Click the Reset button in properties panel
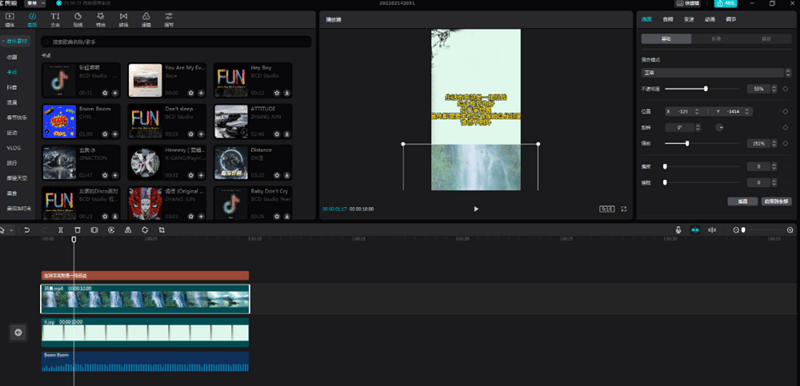 click(742, 201)
